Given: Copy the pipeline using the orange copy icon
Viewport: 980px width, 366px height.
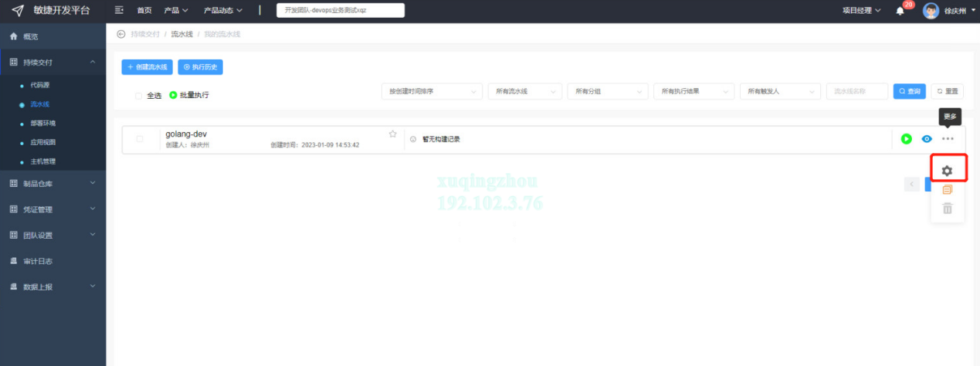Looking at the screenshot, I should 948,189.
